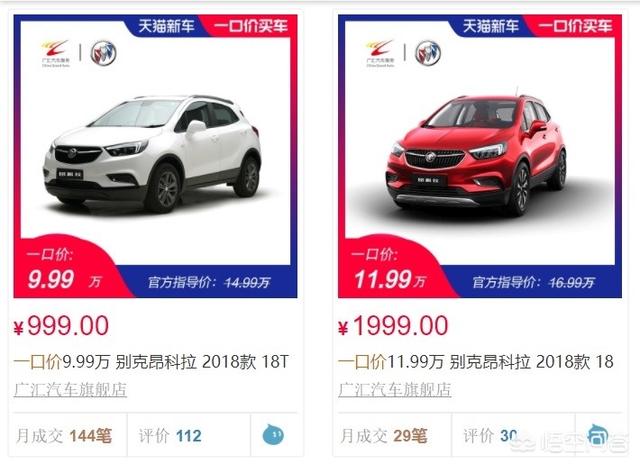Click the ¥1999.00 price
The width and height of the screenshot is (640, 464).
pyautogui.click(x=393, y=326)
